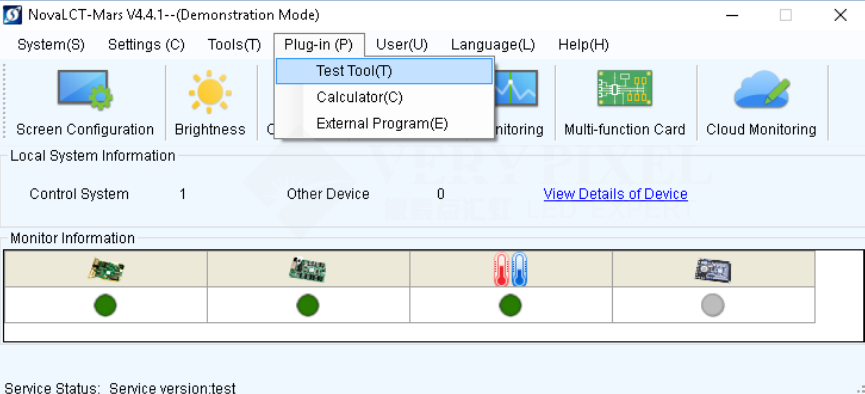Open the System(S) menu
865x394 pixels.
tap(51, 45)
